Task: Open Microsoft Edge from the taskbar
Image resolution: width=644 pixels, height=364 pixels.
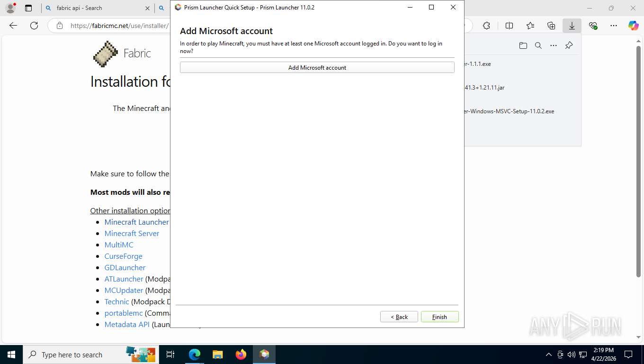Action: pyautogui.click(x=195, y=355)
